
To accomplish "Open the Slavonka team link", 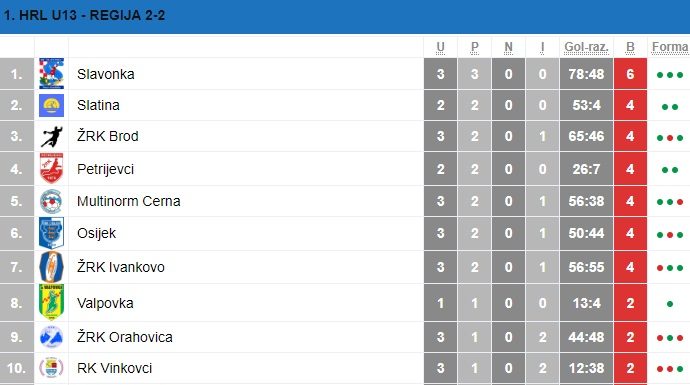I will (x=106, y=74).
